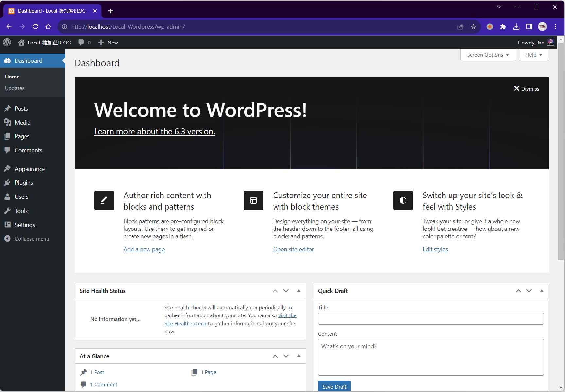Move Quick Draft box up
Viewport: 565px width, 392px height.
point(518,291)
